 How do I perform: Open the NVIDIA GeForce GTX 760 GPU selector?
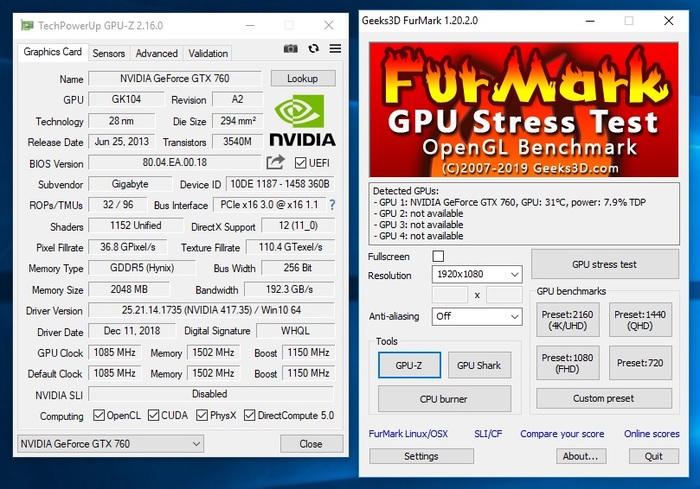point(143,443)
